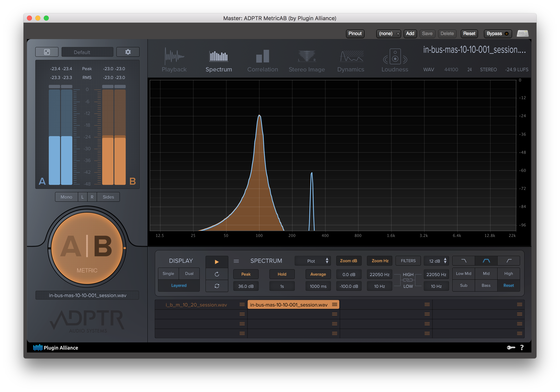Click the 0.0 dB zoom upper field

(x=349, y=275)
